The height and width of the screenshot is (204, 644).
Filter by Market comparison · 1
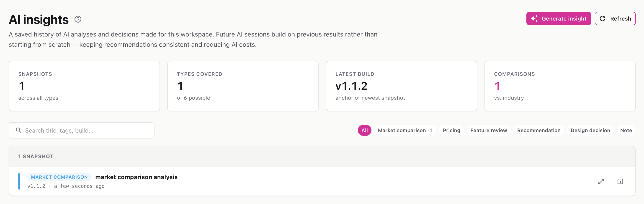pyautogui.click(x=405, y=131)
